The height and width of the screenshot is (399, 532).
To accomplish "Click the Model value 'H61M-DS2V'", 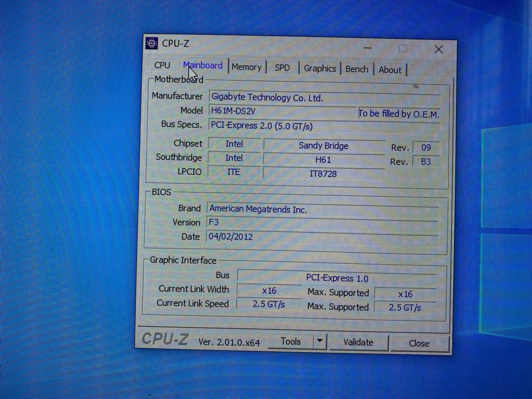I will pyautogui.click(x=282, y=111).
